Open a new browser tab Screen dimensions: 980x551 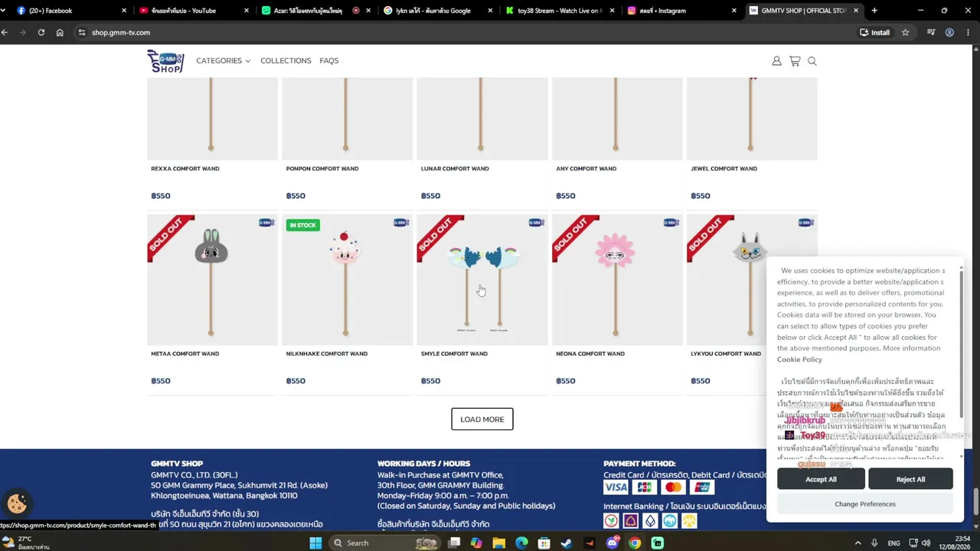[874, 11]
